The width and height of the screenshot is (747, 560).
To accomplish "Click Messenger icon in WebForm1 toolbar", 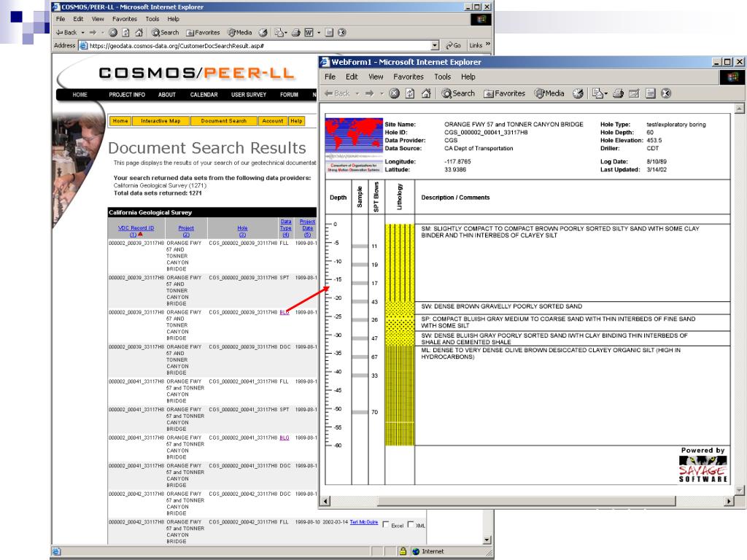I will (666, 93).
